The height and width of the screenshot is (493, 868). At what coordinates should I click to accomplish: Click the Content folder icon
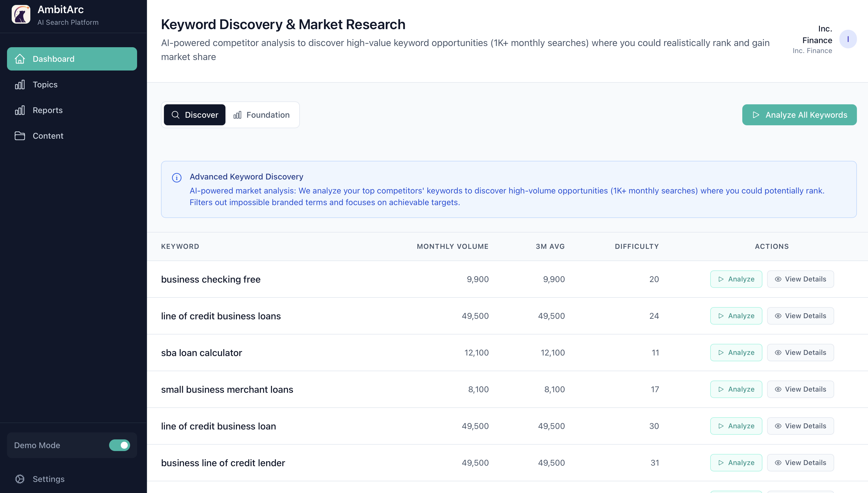20,136
